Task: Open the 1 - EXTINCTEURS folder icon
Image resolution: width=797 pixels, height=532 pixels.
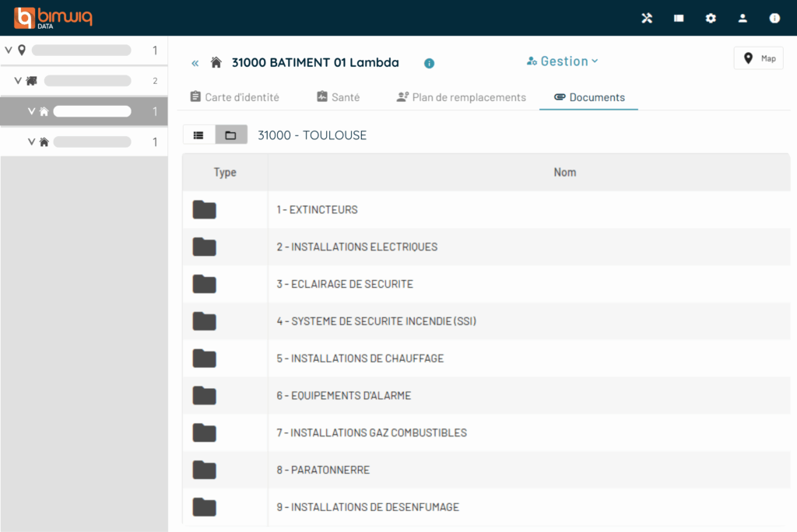Action: tap(205, 210)
